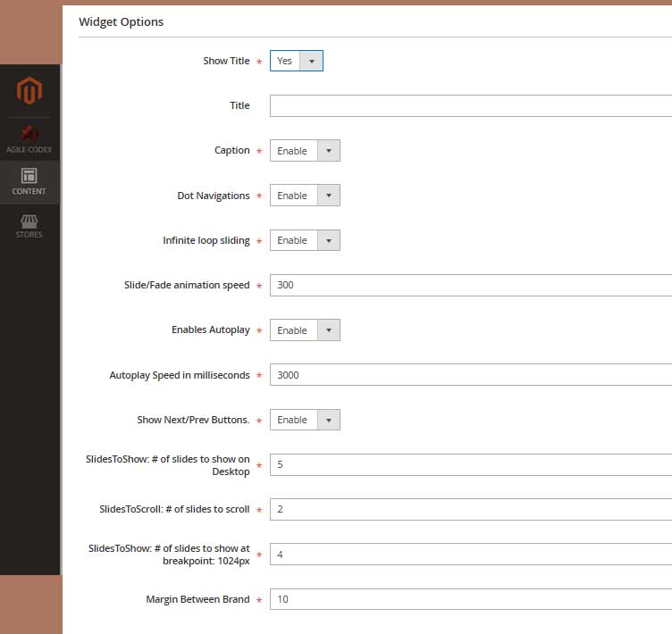Click the Dot Navigations label

pos(214,196)
